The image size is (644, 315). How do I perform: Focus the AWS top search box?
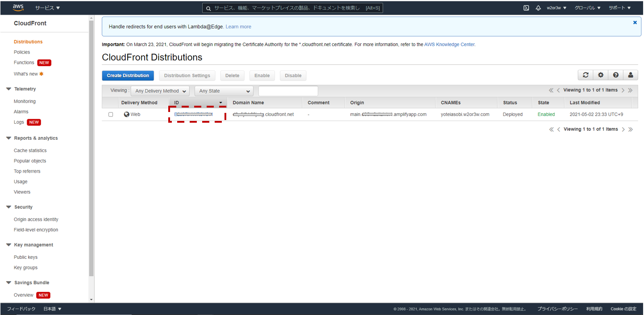pyautogui.click(x=292, y=8)
